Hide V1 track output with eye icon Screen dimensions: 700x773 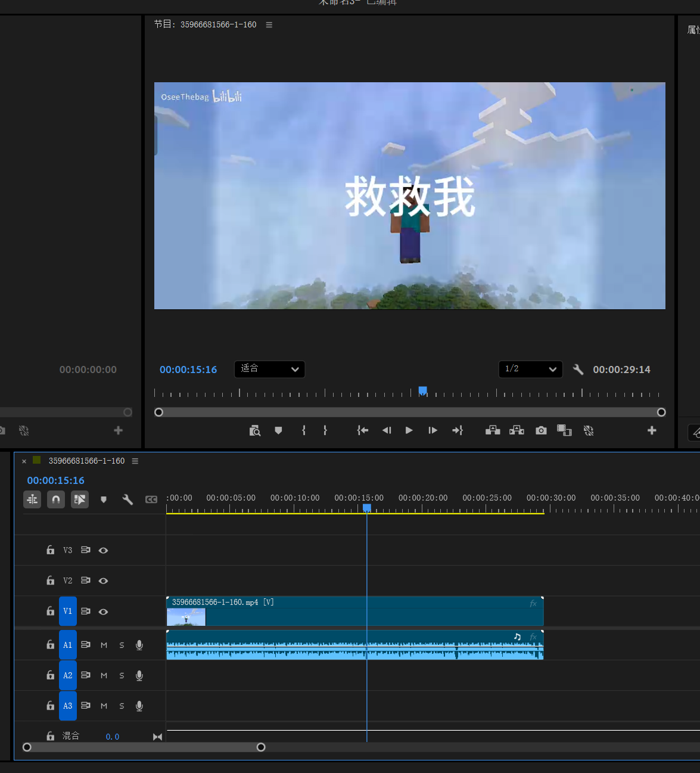103,611
